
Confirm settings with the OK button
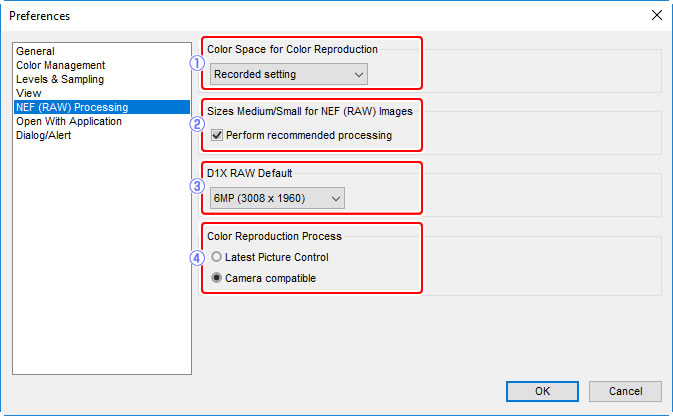pyautogui.click(x=542, y=391)
